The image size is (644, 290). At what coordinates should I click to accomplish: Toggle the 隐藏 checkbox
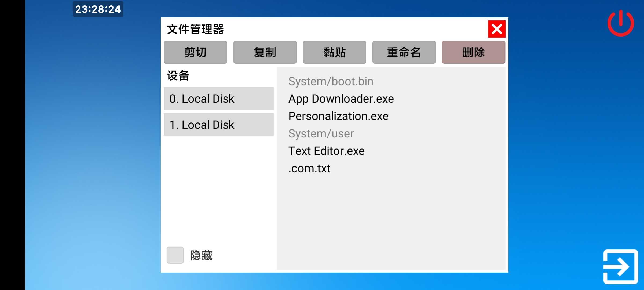(x=175, y=255)
